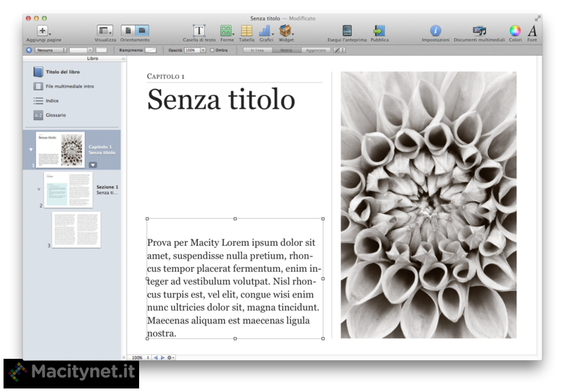This screenshot has width=565, height=392.
Task: Insert a table with Tabella icon
Action: tap(246, 30)
